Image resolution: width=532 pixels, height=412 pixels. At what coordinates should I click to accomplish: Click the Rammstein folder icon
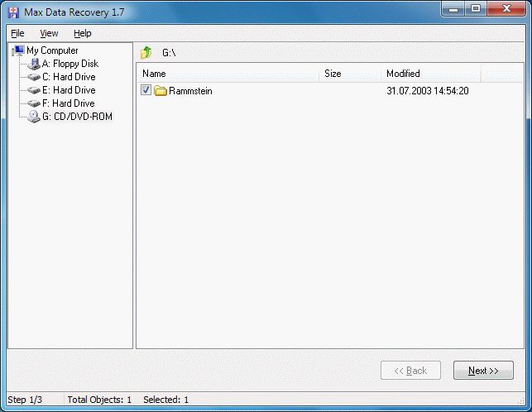[161, 91]
